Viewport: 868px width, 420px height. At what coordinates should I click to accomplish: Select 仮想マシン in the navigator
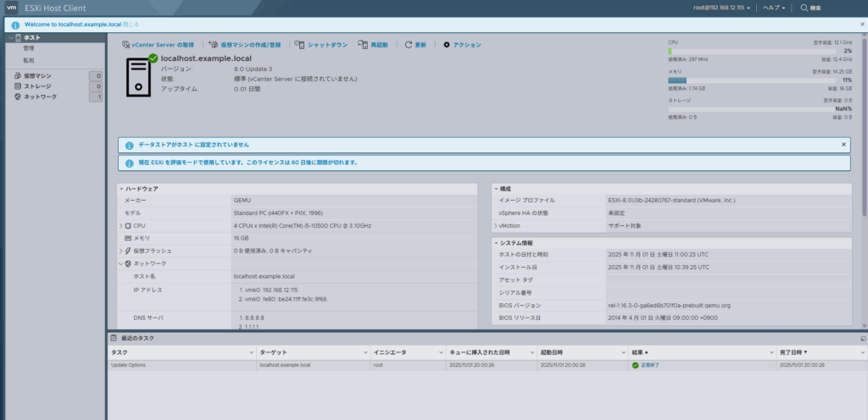click(38, 76)
